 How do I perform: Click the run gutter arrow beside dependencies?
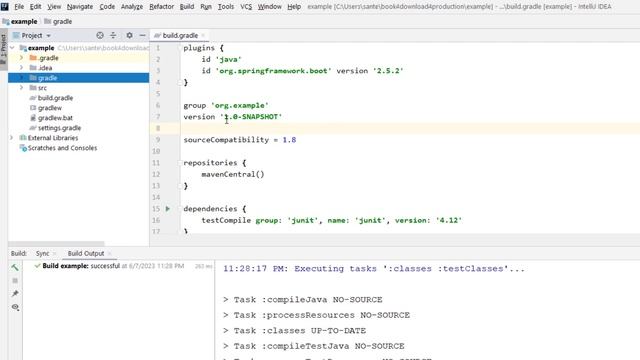pyautogui.click(x=167, y=209)
